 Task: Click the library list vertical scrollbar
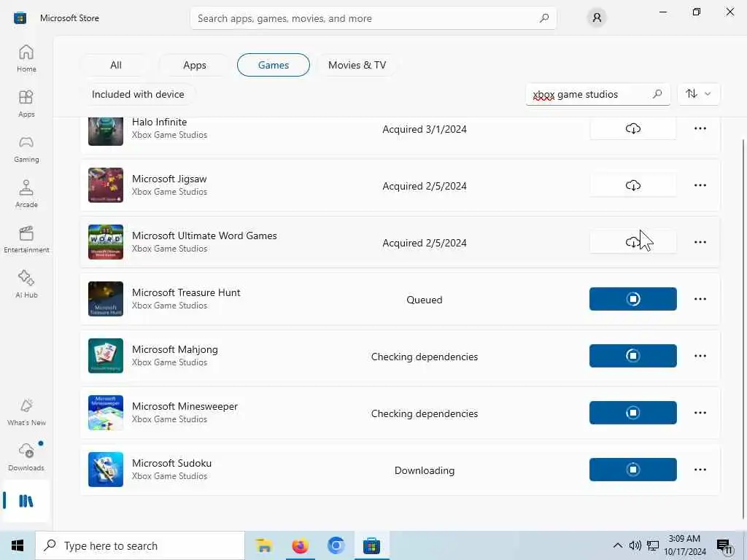[742, 329]
